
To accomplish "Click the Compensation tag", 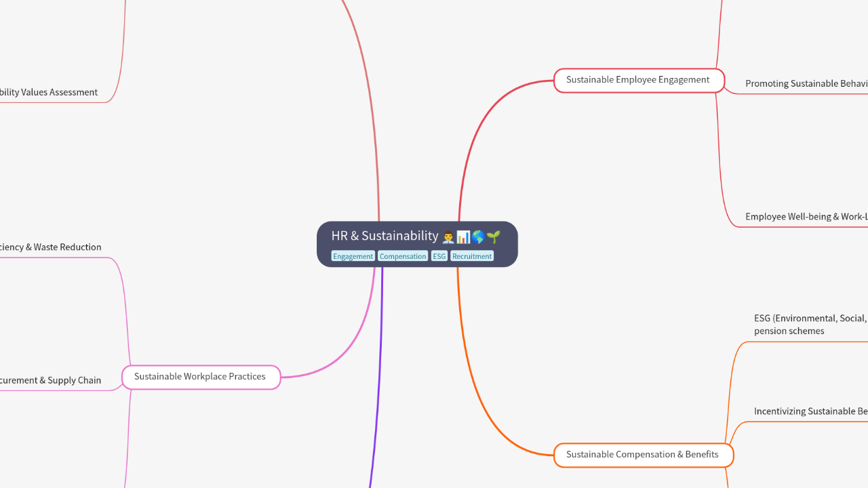I will (x=403, y=256).
